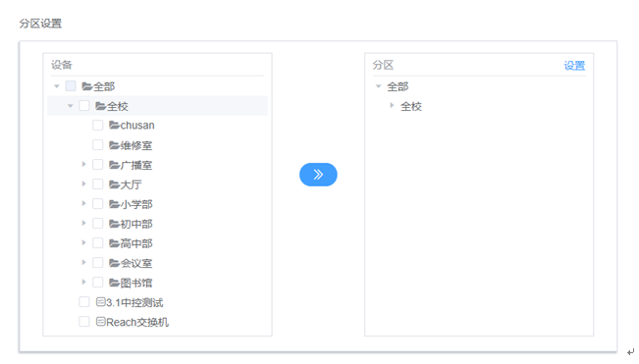Expand the 会议室 folder

pyautogui.click(x=84, y=263)
